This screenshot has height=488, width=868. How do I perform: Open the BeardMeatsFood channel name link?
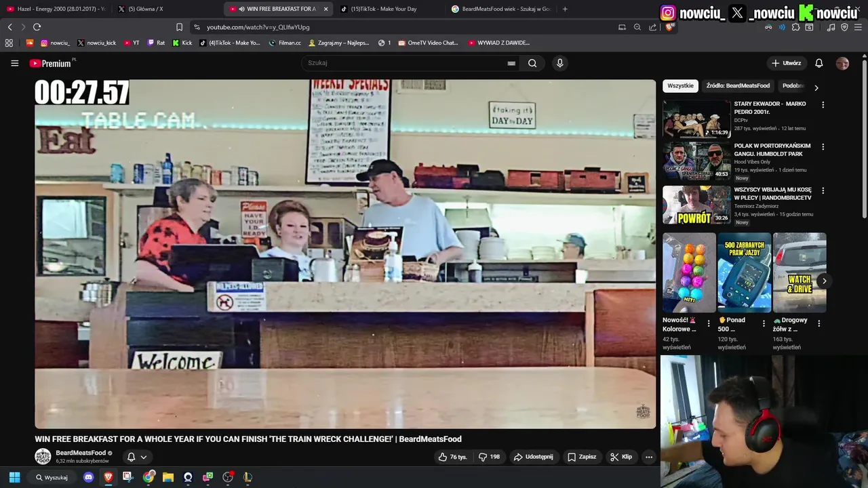tap(81, 453)
